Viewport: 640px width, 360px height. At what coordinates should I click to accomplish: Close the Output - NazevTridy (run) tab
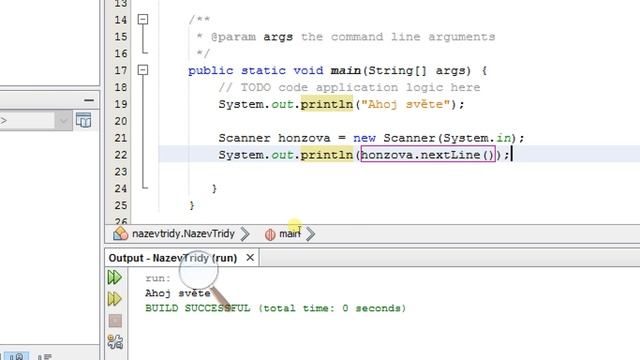(x=250, y=258)
